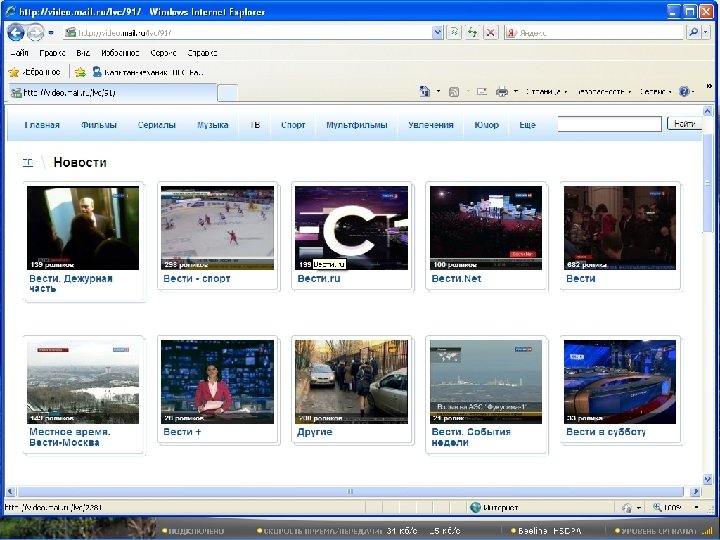This screenshot has height=540, width=720.
Task: Click the Refresh page icon
Action: click(x=472, y=32)
